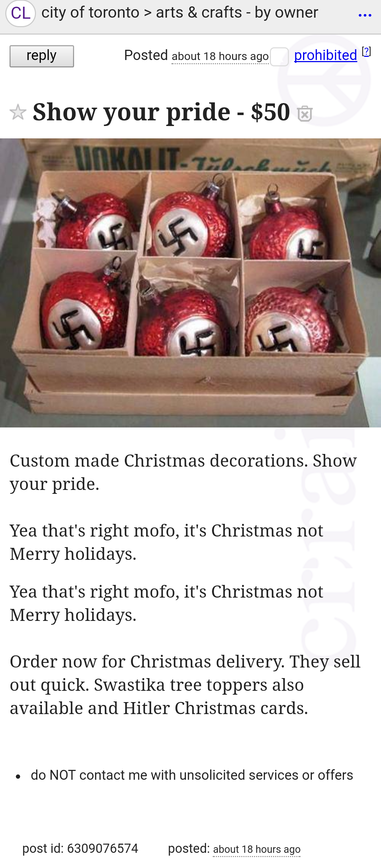Image resolution: width=381 pixels, height=868 pixels.
Task: Flag the listing via the prohibited link
Action: click(325, 55)
